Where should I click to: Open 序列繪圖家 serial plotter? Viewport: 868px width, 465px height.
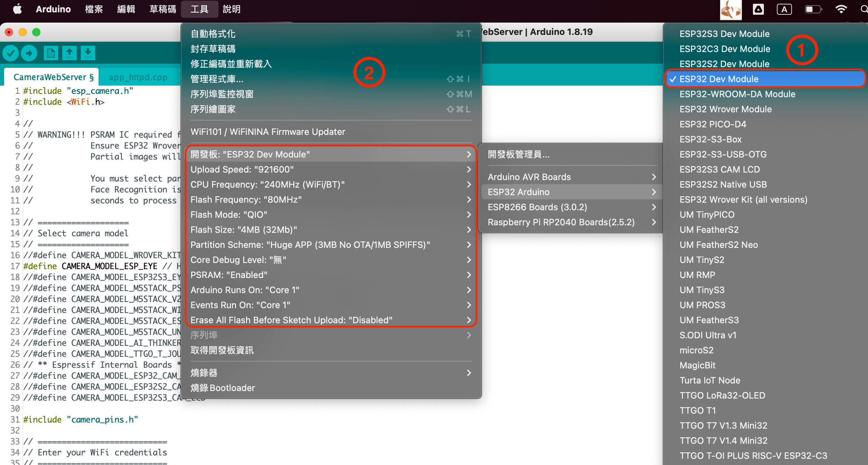[x=331, y=109]
